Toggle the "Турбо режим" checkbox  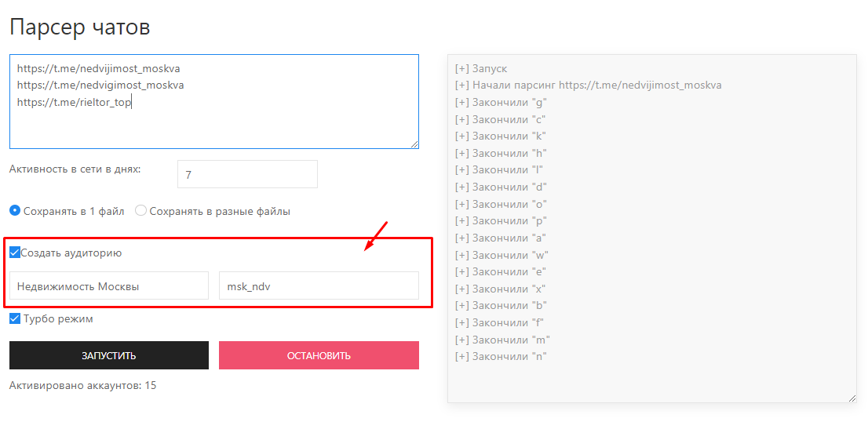(15, 318)
